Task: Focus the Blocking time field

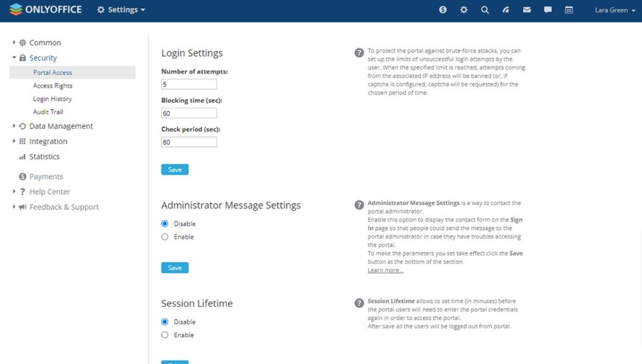Action: coord(189,113)
